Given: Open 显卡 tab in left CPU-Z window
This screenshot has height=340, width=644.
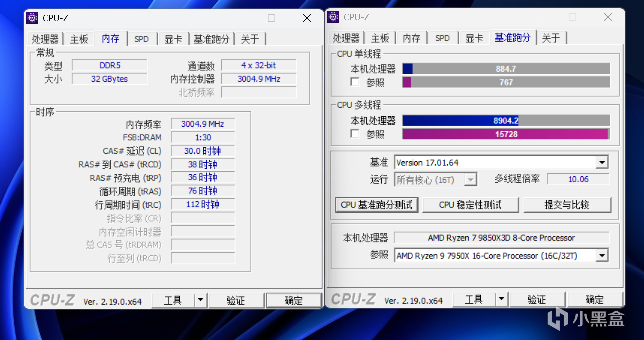Looking at the screenshot, I should [173, 39].
